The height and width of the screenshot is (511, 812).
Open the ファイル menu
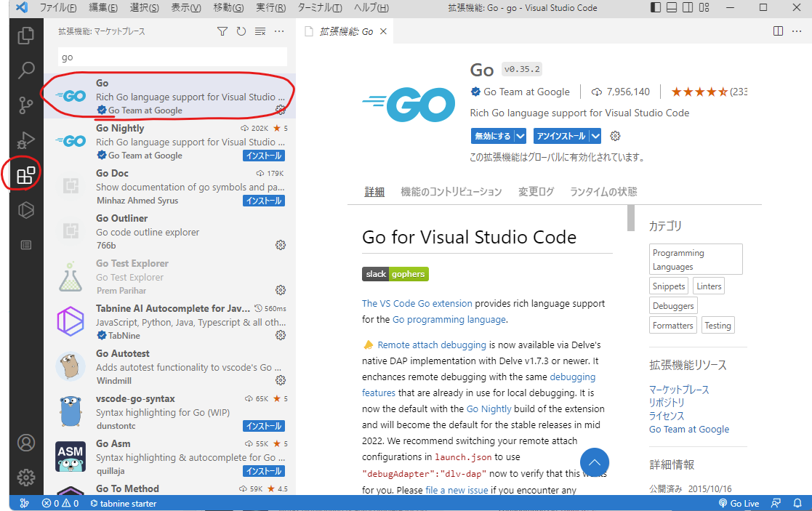[58, 8]
